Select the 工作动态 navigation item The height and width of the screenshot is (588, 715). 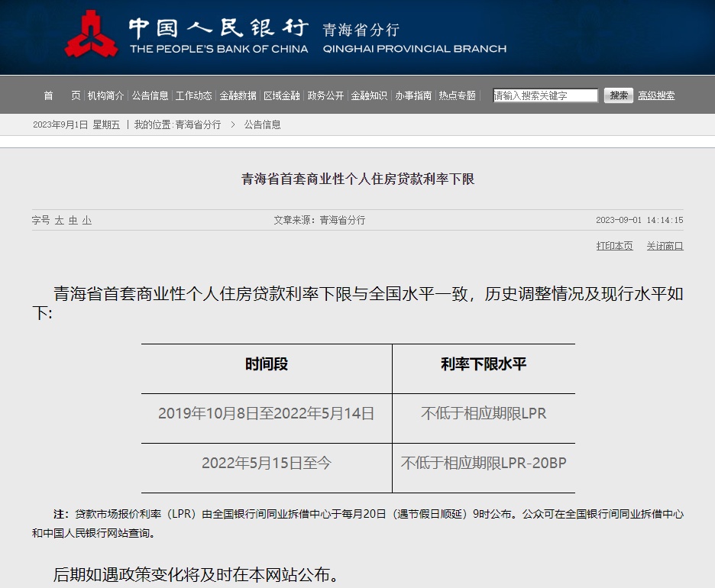tap(194, 95)
